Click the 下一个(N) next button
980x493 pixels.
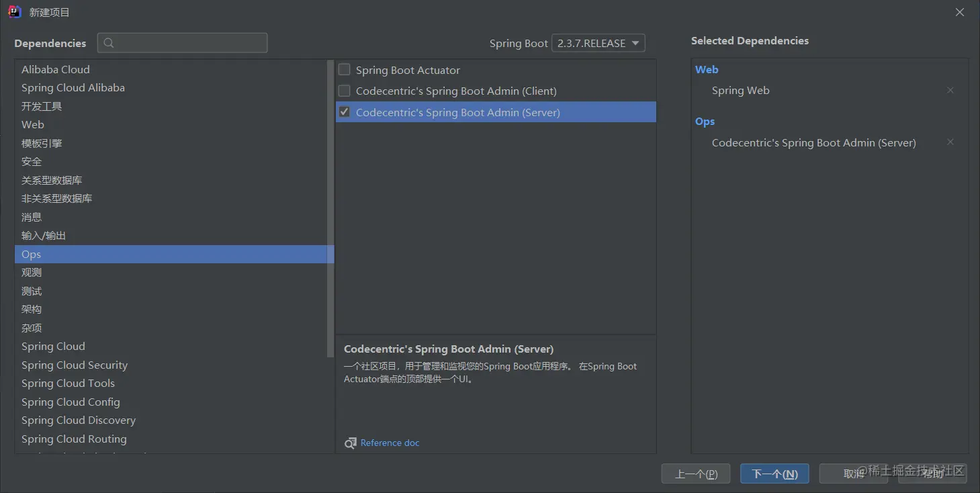[x=774, y=474]
